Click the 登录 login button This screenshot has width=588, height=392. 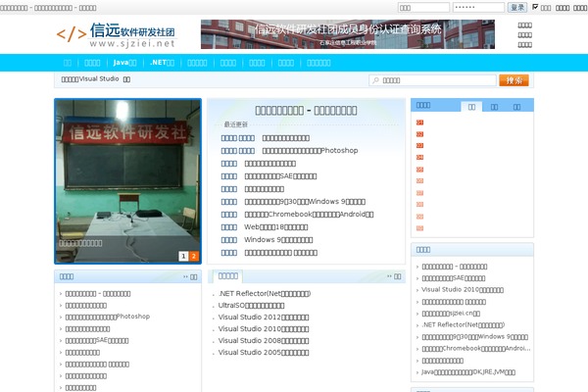coord(517,7)
